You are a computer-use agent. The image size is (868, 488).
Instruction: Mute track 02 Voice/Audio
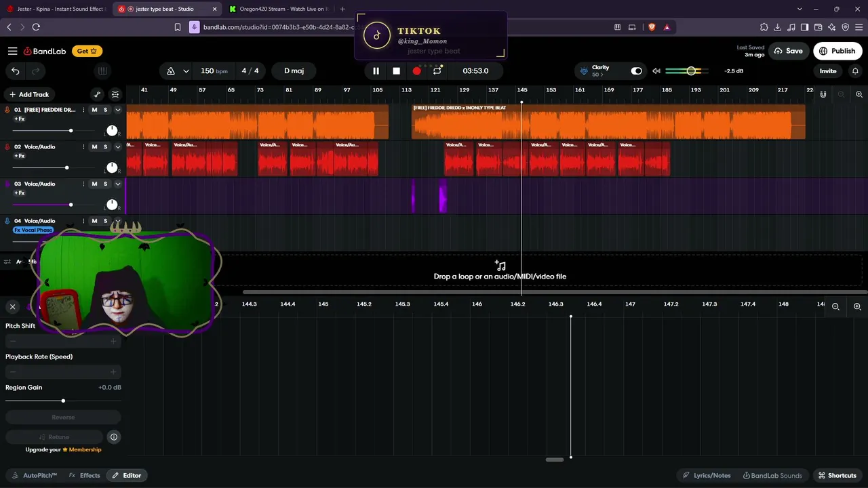click(94, 147)
